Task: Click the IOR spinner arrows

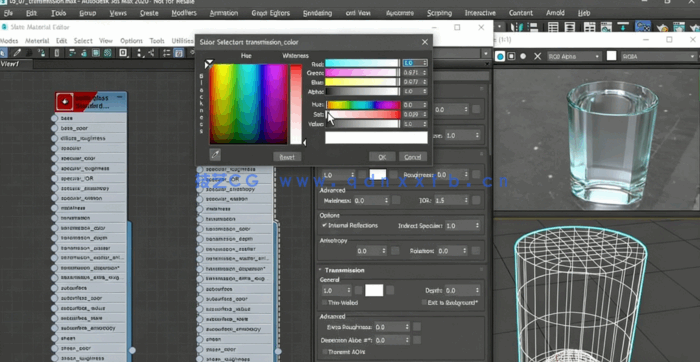Action: (x=466, y=200)
